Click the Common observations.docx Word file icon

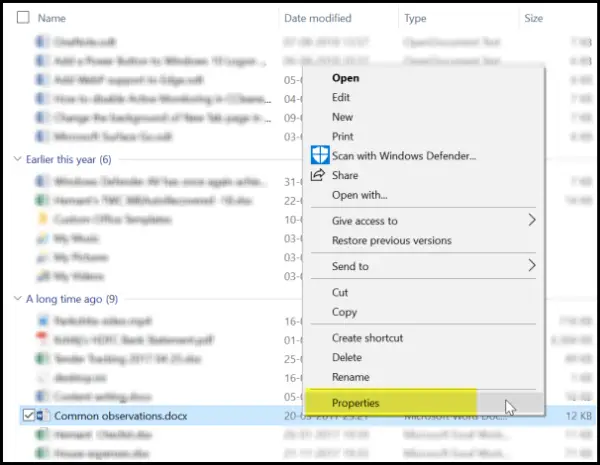pyautogui.click(x=43, y=415)
